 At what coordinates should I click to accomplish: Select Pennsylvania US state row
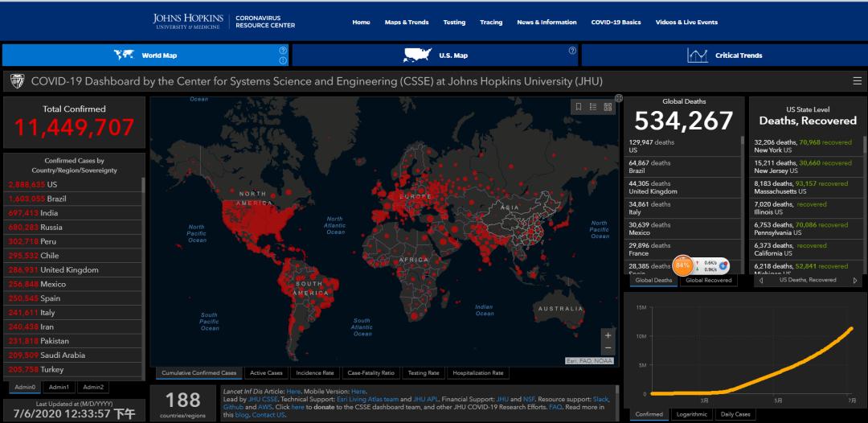click(806, 228)
